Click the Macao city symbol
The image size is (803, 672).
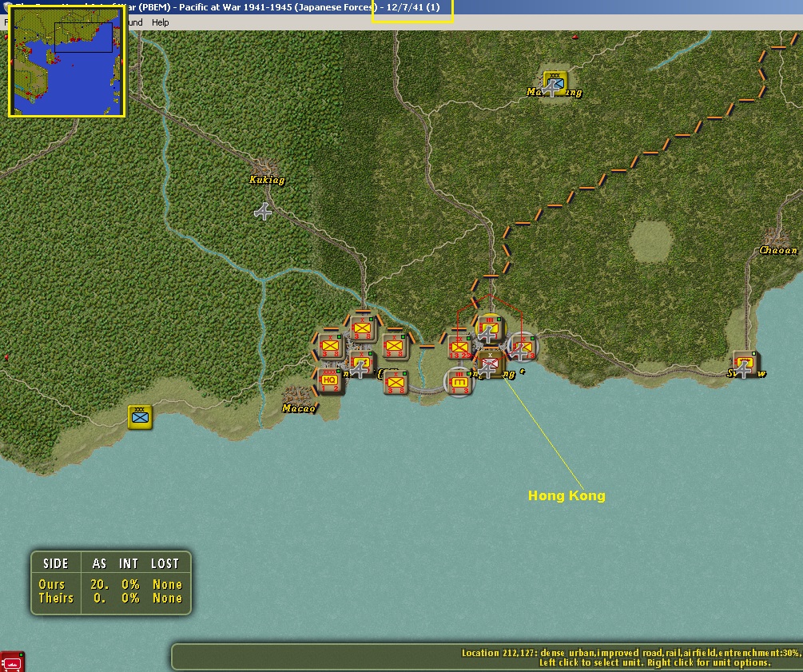coord(296,396)
